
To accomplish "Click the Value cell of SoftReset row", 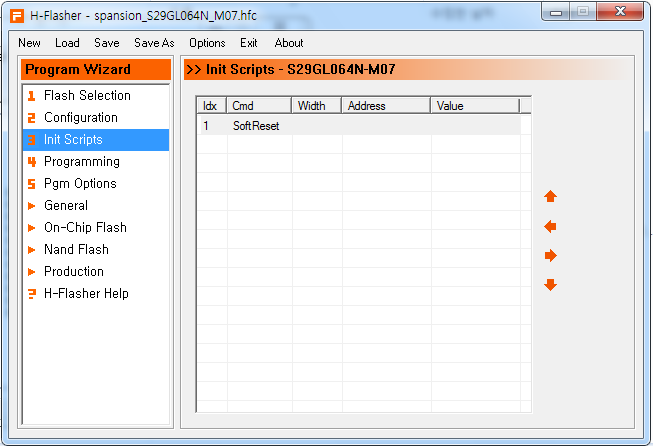I will 476,126.
